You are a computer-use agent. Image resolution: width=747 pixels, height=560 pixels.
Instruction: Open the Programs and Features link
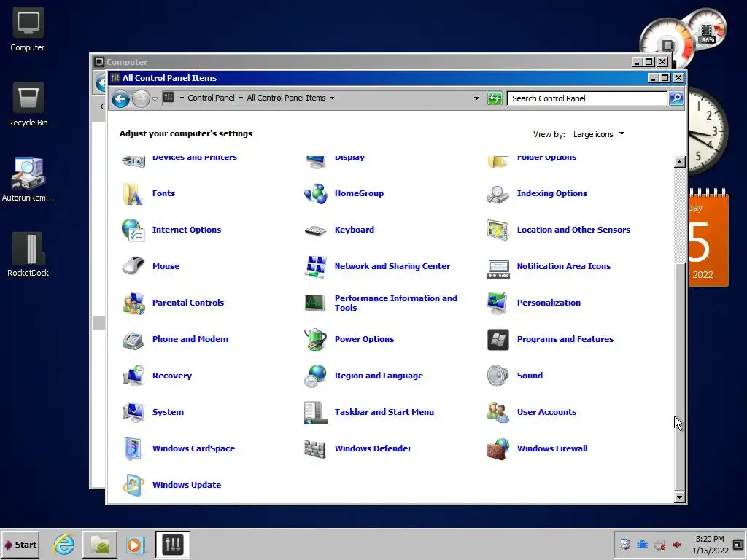565,339
